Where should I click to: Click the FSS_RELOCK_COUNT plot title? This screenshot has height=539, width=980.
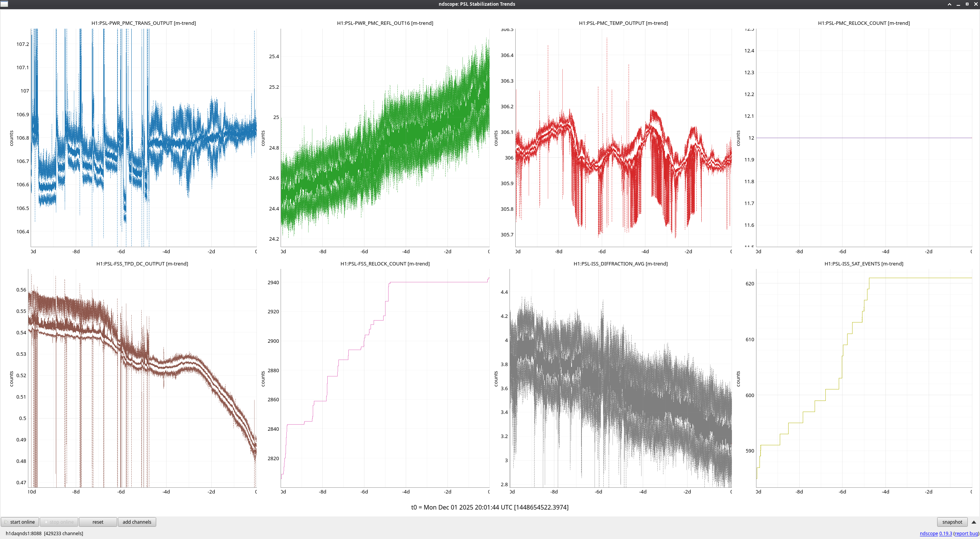(385, 264)
